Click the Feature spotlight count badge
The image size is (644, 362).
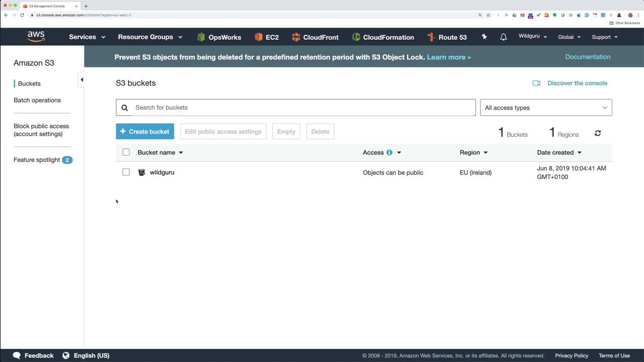pos(67,160)
